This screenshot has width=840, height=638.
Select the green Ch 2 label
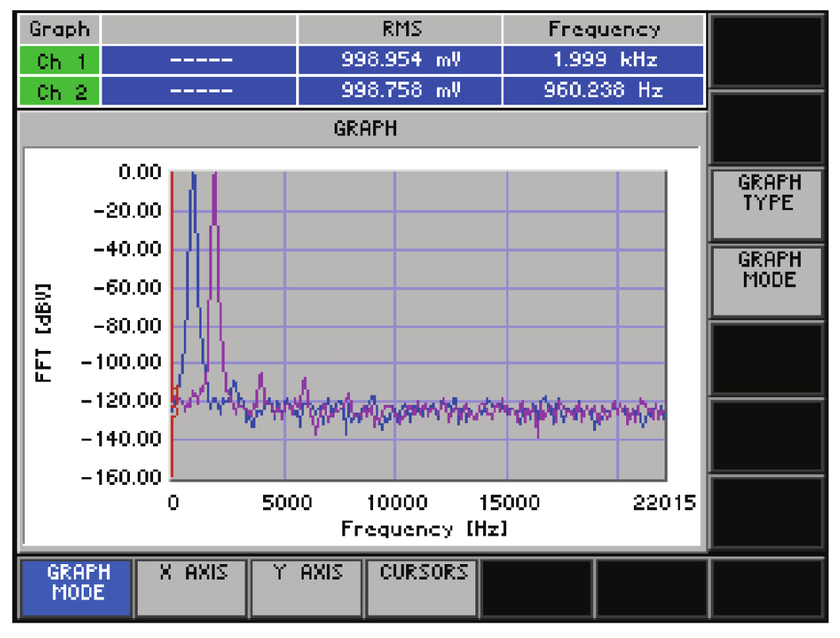(59, 92)
